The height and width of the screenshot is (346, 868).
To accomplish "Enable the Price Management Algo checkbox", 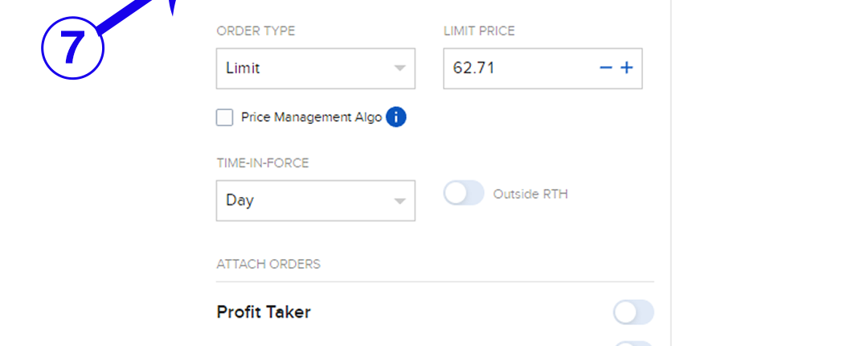I will pos(225,118).
